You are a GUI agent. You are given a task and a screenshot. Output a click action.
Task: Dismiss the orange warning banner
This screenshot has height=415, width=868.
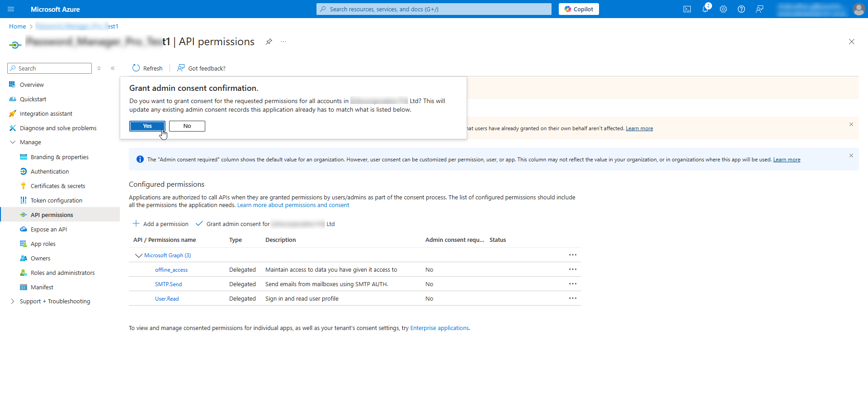pos(851,124)
